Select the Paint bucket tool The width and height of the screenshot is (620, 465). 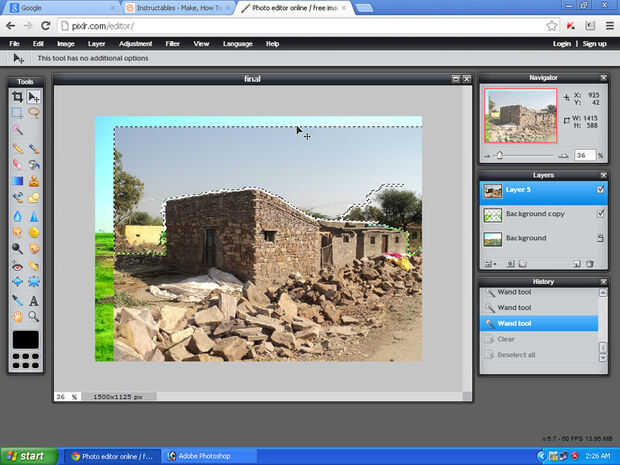[34, 164]
